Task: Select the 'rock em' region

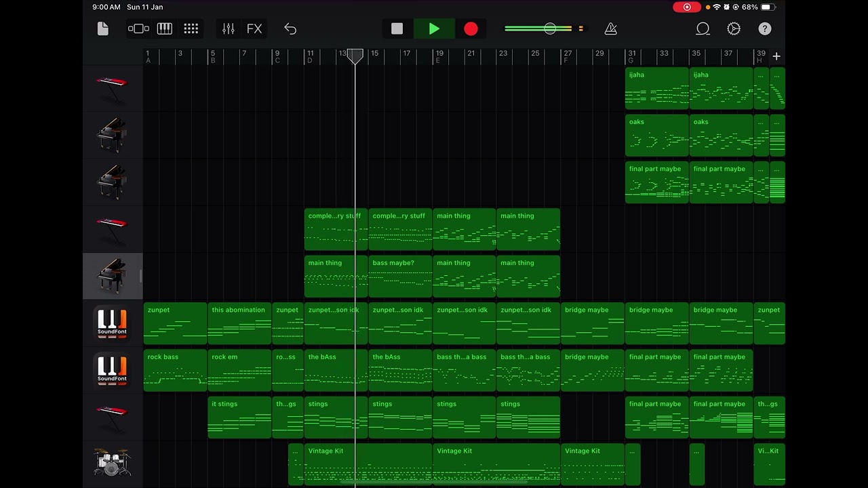Action: point(239,370)
